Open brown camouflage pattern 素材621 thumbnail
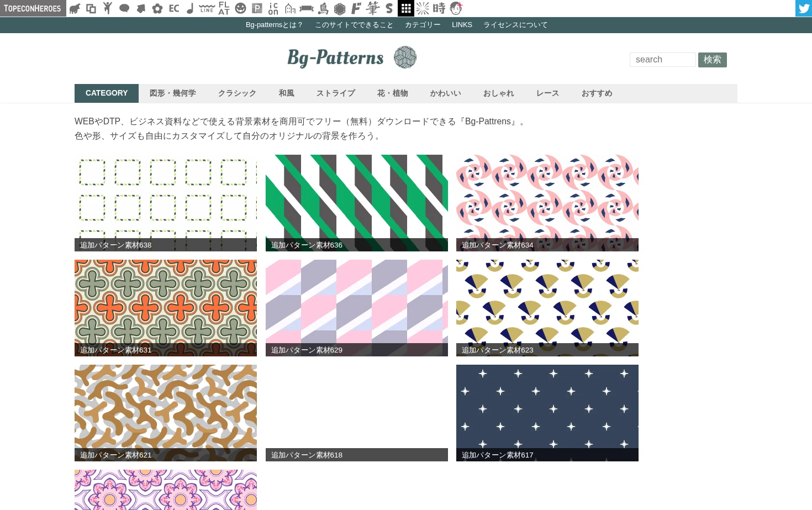The width and height of the screenshot is (812, 510). click(x=166, y=413)
